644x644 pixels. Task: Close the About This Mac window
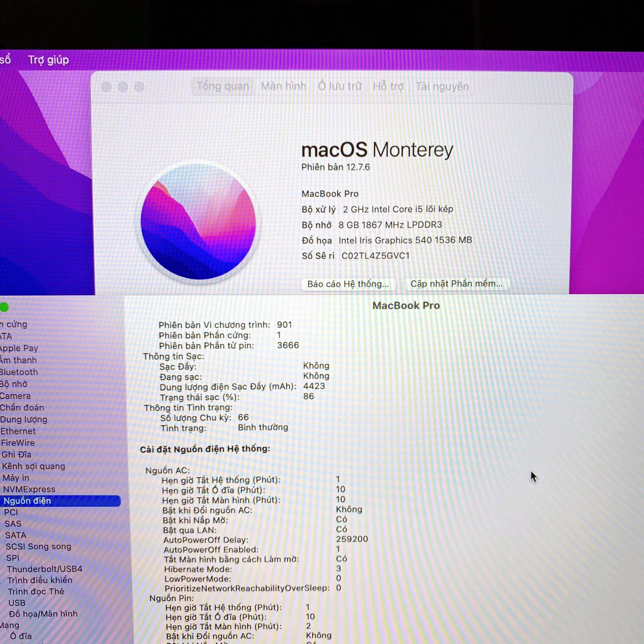coord(106,87)
